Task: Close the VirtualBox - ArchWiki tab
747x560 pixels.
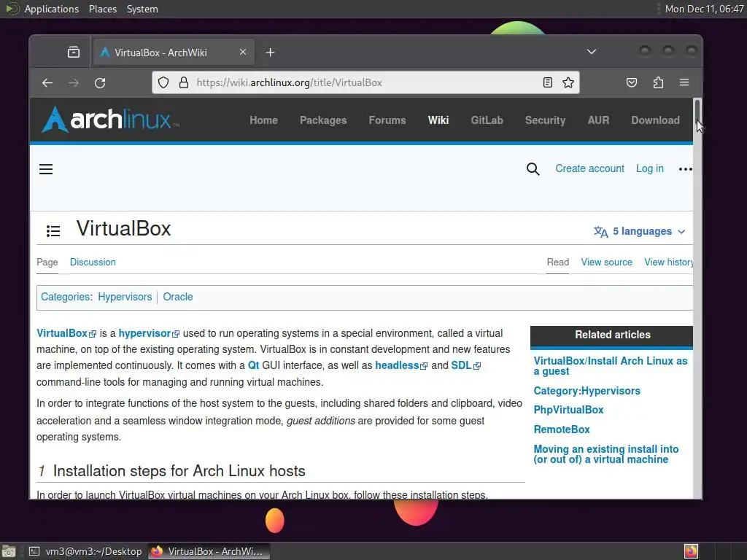Action: pos(243,52)
